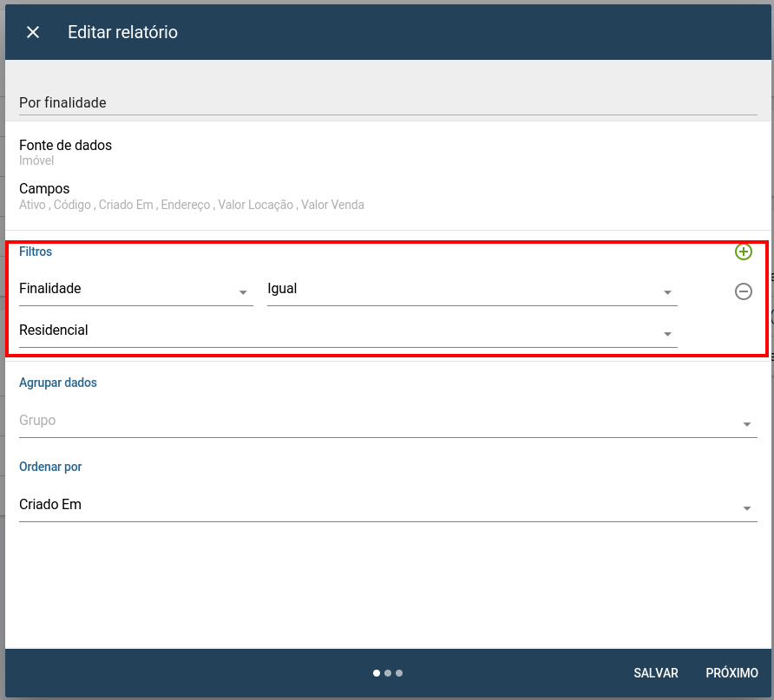Viewport: 774px width, 700px height.
Task: Go to next step with PRÓXIMO
Action: pos(731,673)
